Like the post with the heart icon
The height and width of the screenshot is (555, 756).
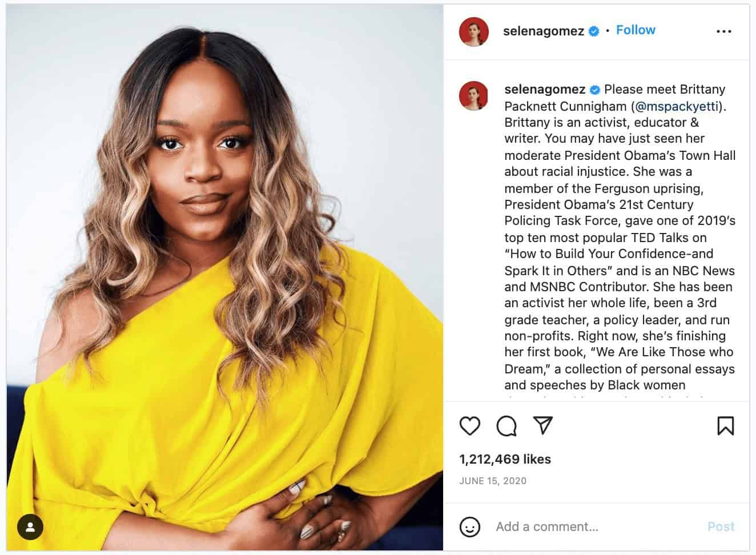pos(470,426)
